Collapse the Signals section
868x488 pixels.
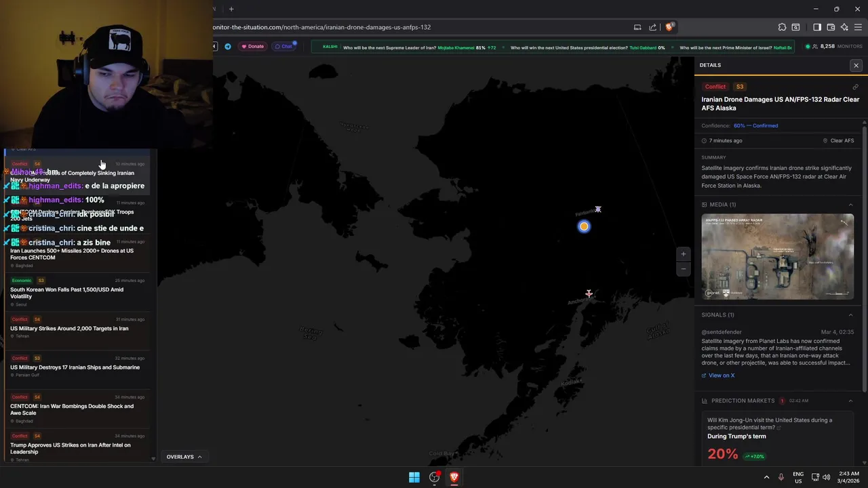tap(850, 314)
